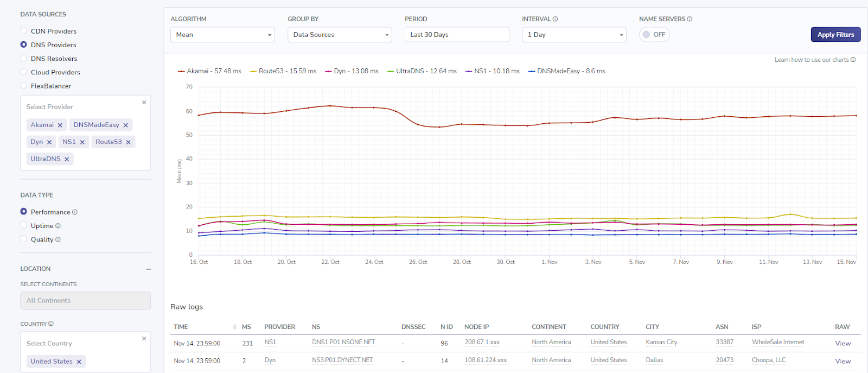Viewport: 868px width, 373px height.
Task: Click the DNSSEC column header
Action: point(413,327)
